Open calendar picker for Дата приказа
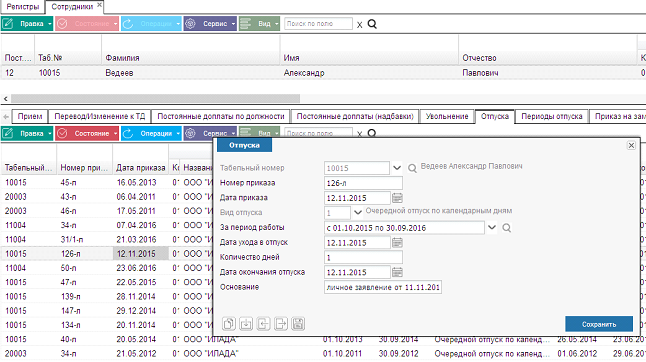The height and width of the screenshot is (362, 646). pyautogui.click(x=397, y=198)
